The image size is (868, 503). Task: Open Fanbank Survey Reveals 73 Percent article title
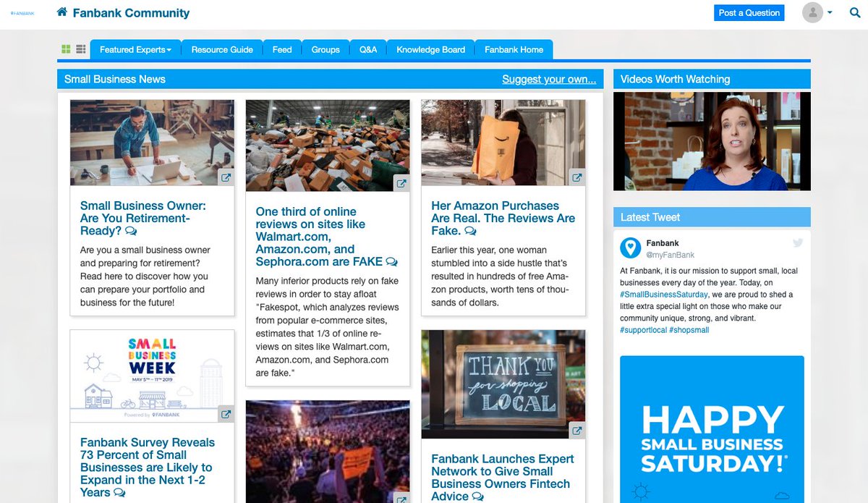(148, 468)
